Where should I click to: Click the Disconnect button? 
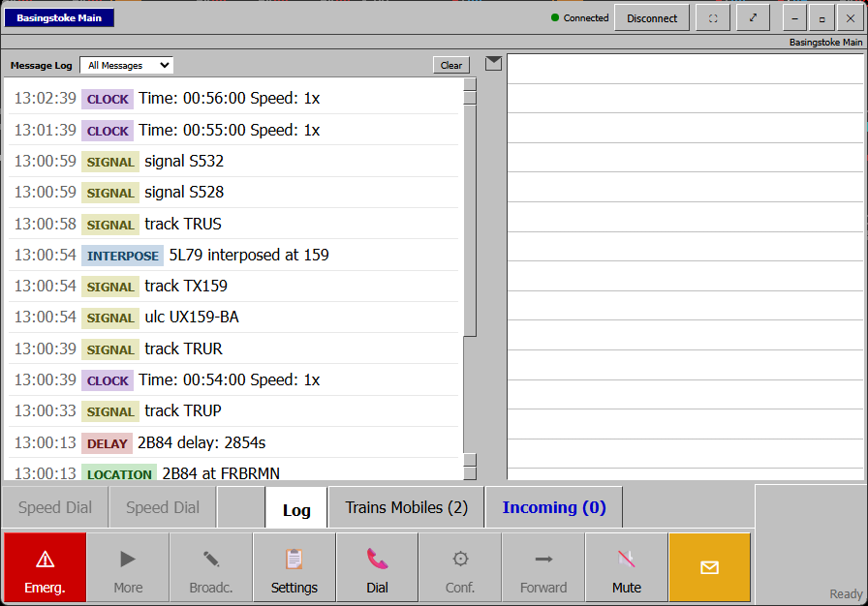coord(652,18)
